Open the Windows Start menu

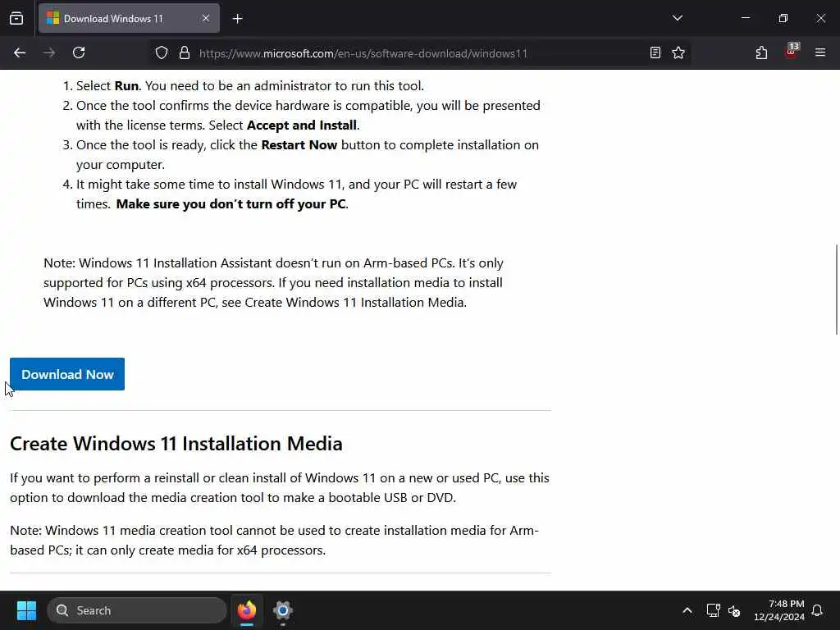point(26,610)
